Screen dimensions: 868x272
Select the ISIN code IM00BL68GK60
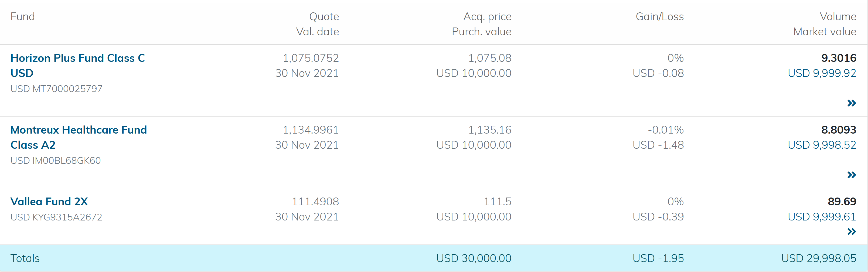click(66, 161)
